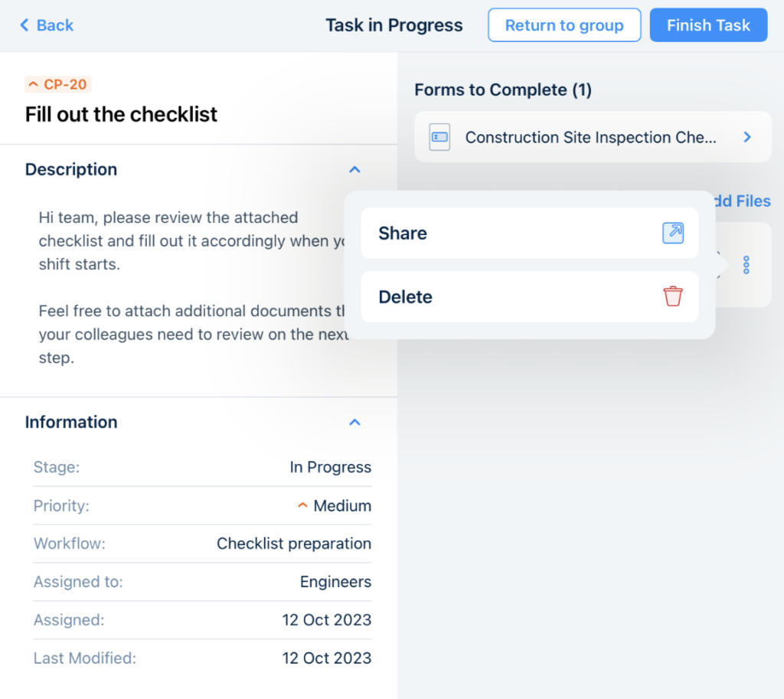Click the Add Files link
The image size is (784, 699).
[740, 201]
